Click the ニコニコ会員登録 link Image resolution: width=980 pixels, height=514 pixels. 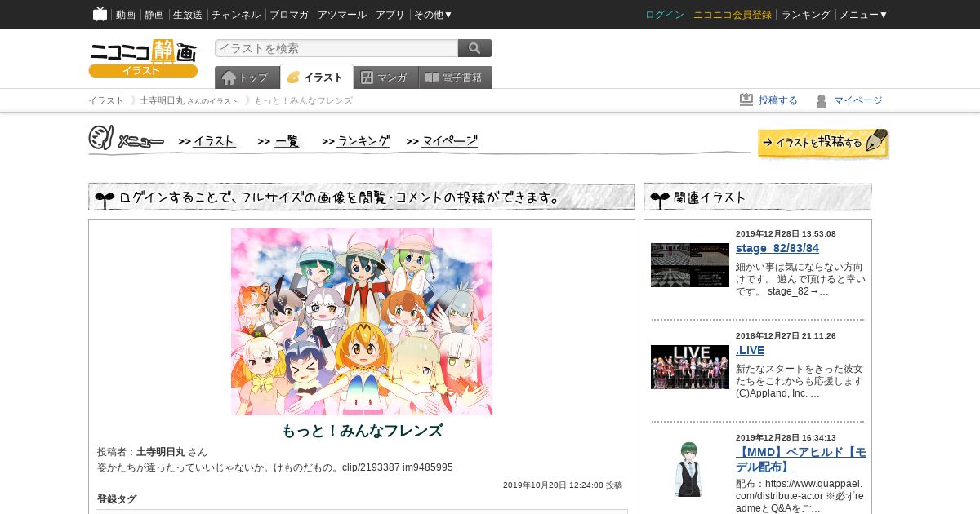[733, 15]
